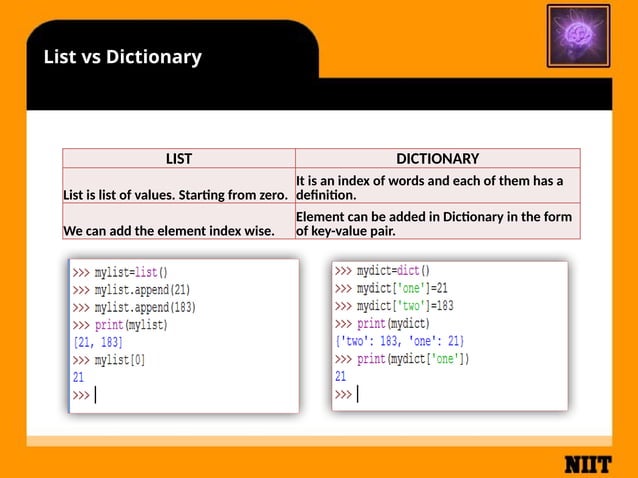Click code line 'print(mylist)'
638x478 pixels.
pyautogui.click(x=120, y=325)
